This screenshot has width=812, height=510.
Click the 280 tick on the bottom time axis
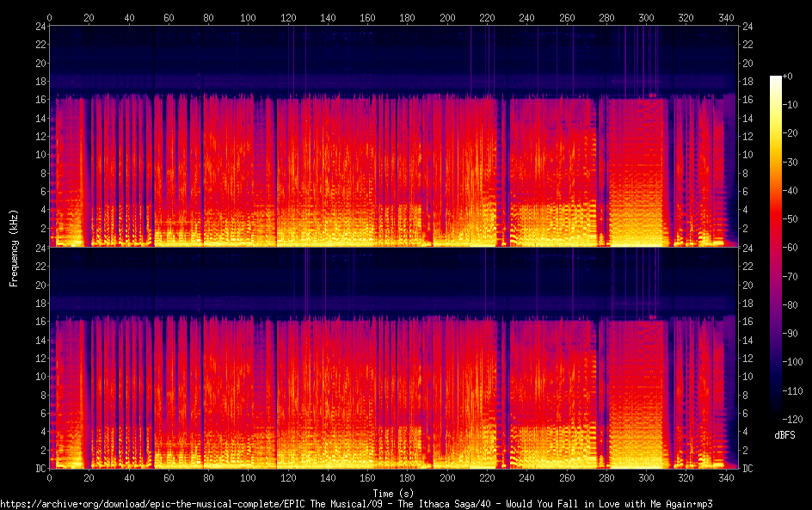pyautogui.click(x=606, y=477)
